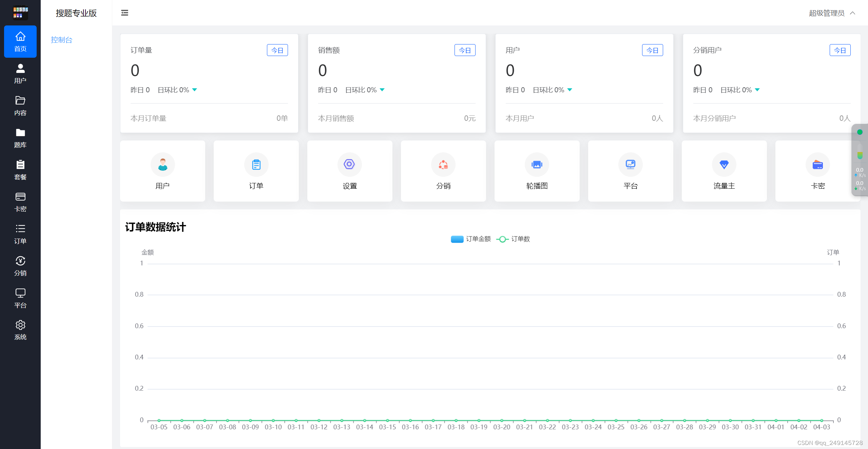This screenshot has width=868, height=449.
Task: Open the 轮播图 (Banner) management panel
Action: pos(536,172)
